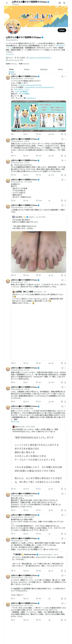Open the 5,021 Following list
Image resolution: width=72 pixels, height=644 pixels.
[11, 64]
